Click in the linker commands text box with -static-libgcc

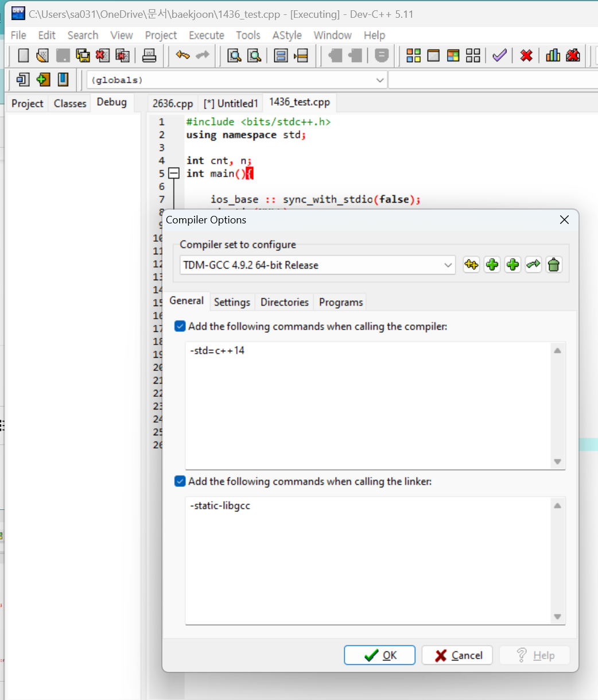click(x=368, y=561)
